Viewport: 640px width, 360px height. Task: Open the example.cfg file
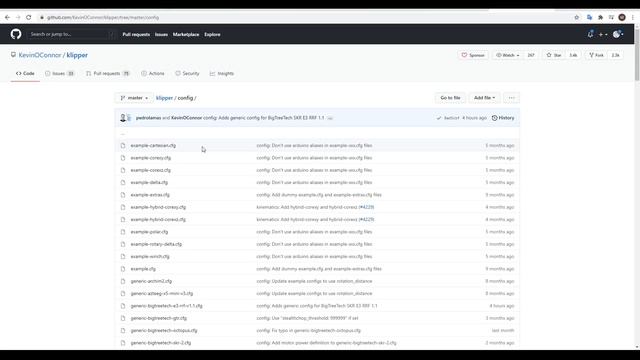tap(143, 269)
